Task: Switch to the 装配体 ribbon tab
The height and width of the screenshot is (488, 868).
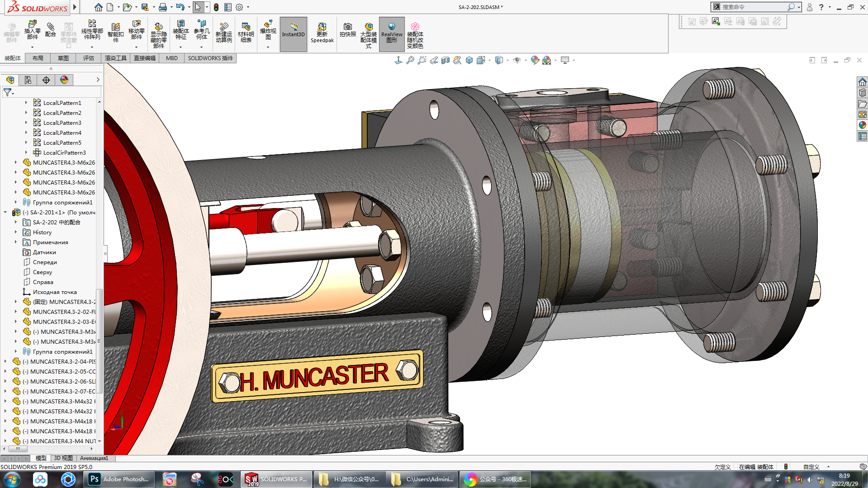Action: 13,58
